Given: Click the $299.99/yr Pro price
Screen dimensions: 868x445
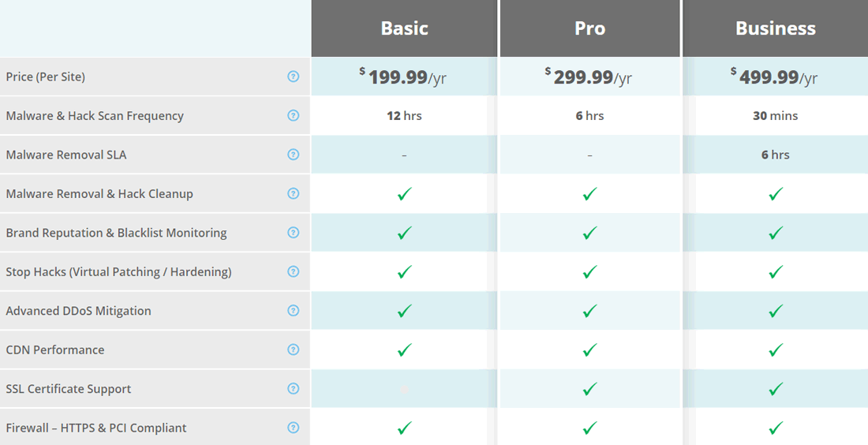Looking at the screenshot, I should 589,77.
